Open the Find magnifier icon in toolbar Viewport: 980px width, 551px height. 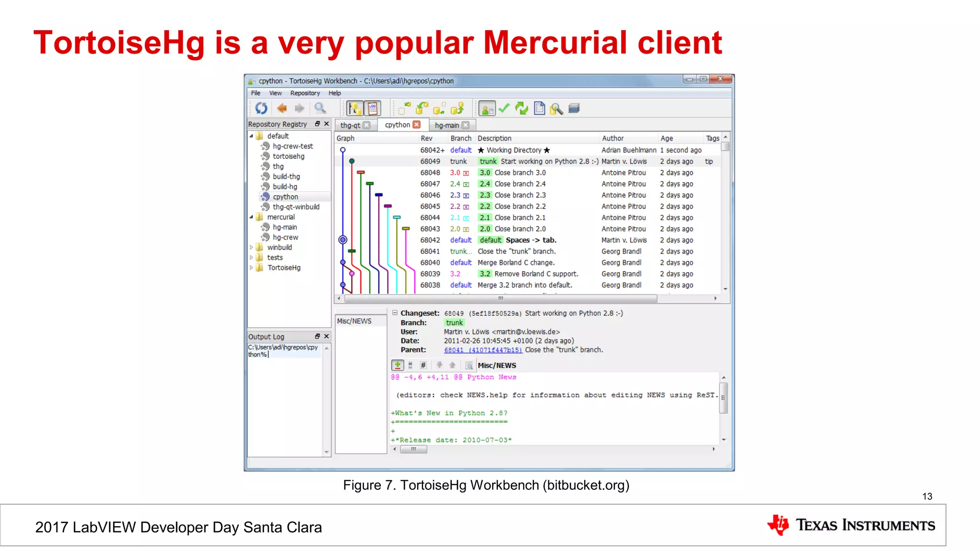pyautogui.click(x=320, y=109)
